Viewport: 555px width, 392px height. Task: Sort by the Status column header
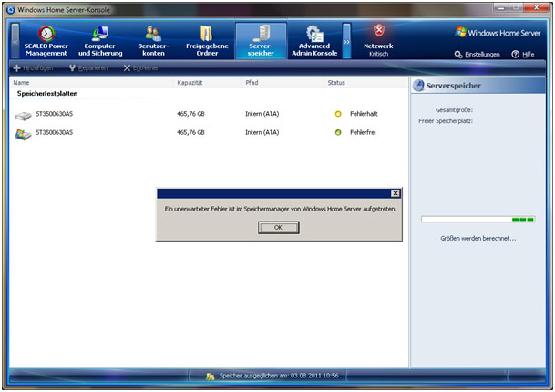click(x=336, y=83)
